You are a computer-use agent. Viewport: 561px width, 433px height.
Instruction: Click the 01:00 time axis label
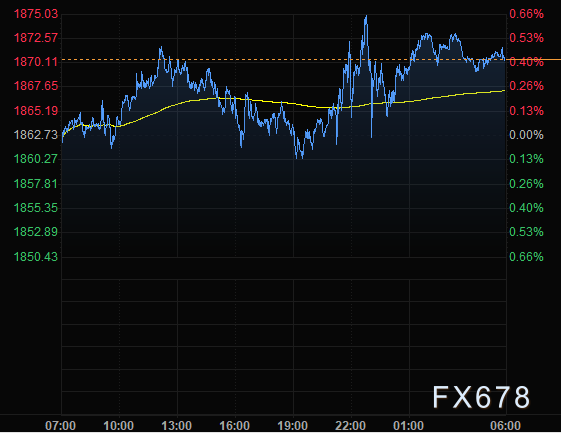point(409,426)
